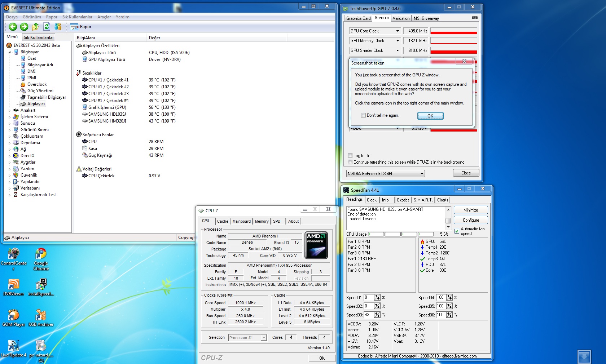Switch to the Graphics Card tab in GPU-Z
The height and width of the screenshot is (364, 606).
358,18
